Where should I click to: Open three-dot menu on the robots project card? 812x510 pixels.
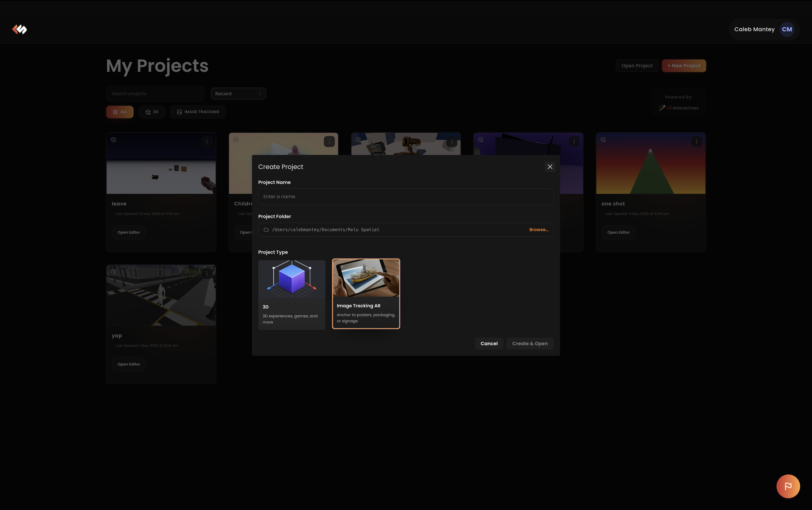[452, 142]
